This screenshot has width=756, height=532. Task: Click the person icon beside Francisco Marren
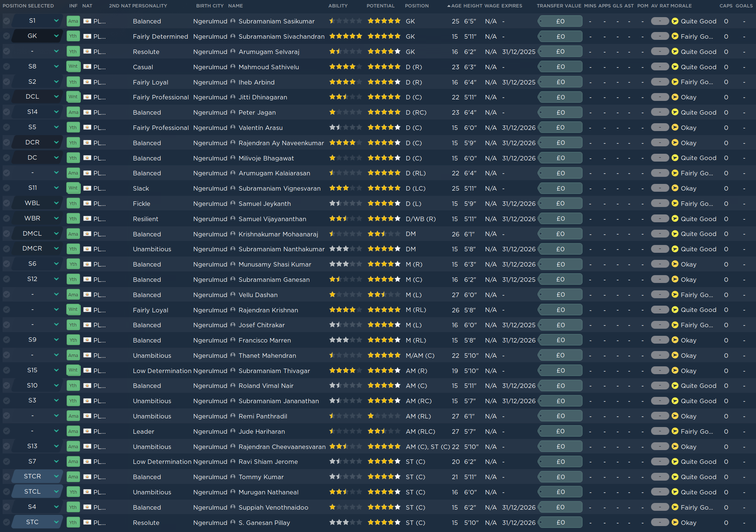click(x=233, y=340)
